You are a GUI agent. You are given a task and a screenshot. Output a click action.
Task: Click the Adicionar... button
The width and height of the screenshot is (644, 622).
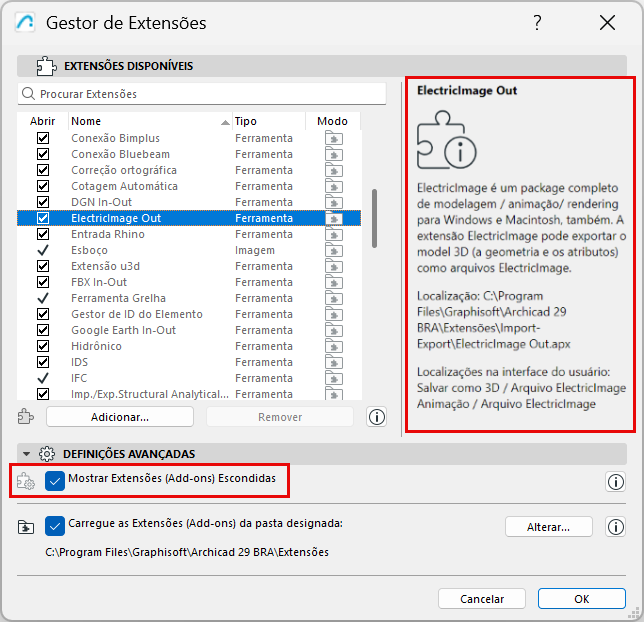(x=120, y=417)
